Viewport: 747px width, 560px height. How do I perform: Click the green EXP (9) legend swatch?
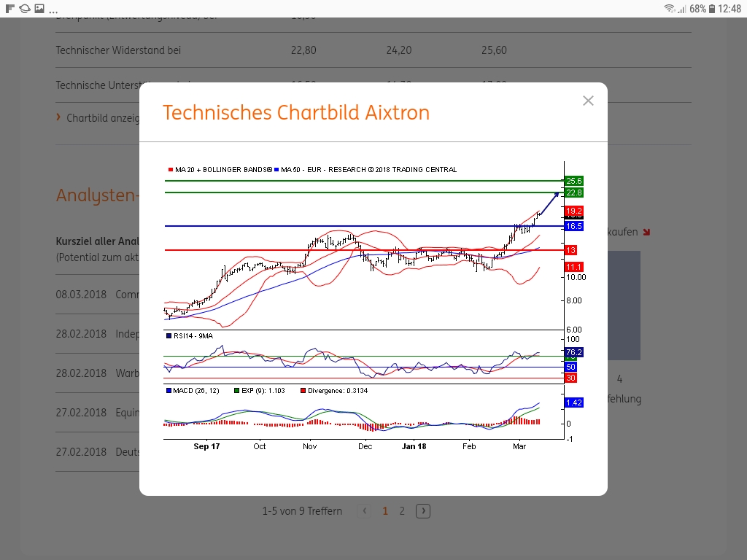[x=237, y=391]
